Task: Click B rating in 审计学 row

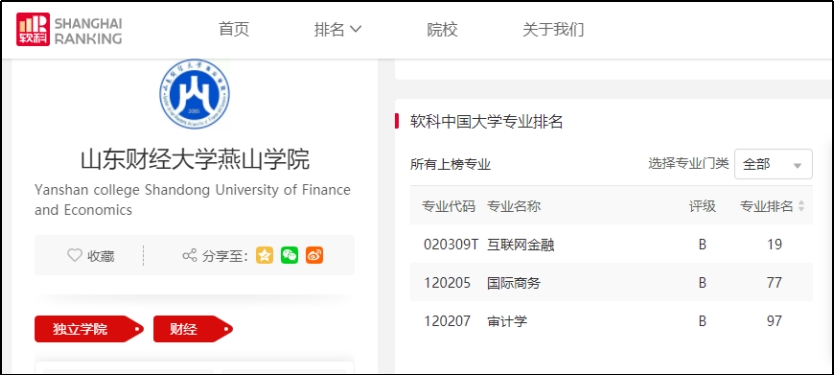Action: click(703, 321)
